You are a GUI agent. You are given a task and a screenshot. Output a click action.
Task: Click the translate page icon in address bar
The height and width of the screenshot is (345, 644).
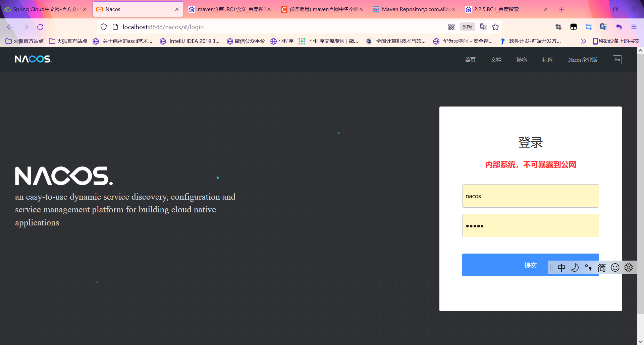pos(483,27)
